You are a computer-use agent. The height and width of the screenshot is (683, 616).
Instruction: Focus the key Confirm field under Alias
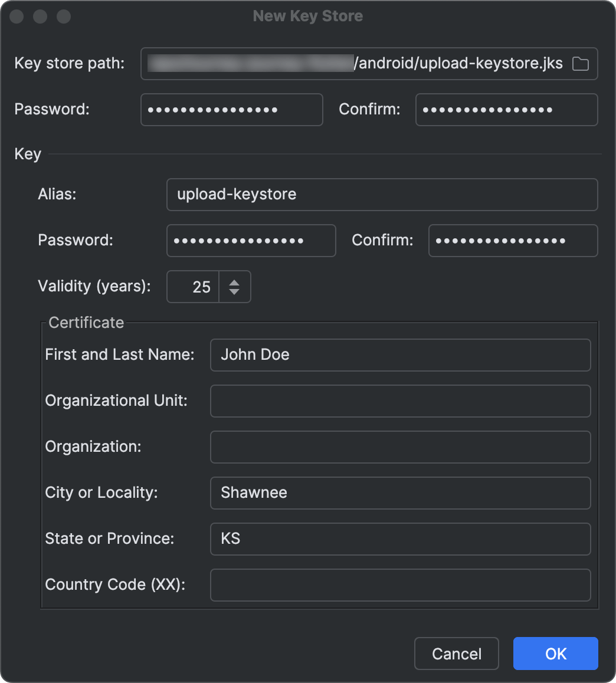pyautogui.click(x=513, y=241)
